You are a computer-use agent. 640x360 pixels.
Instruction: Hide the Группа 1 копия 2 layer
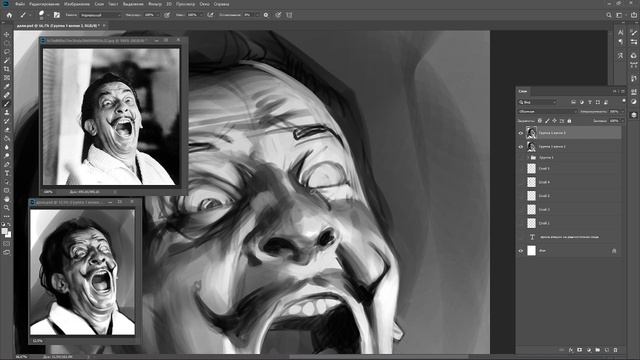520,147
